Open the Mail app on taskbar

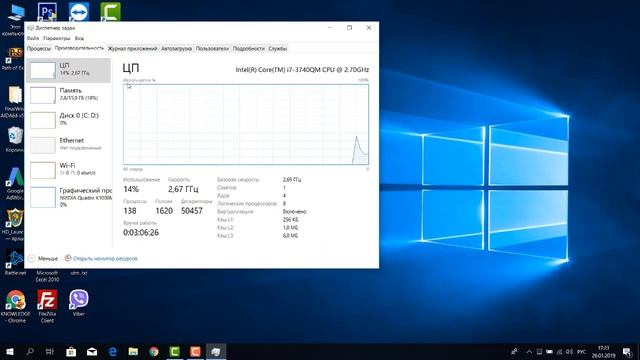click(92, 351)
